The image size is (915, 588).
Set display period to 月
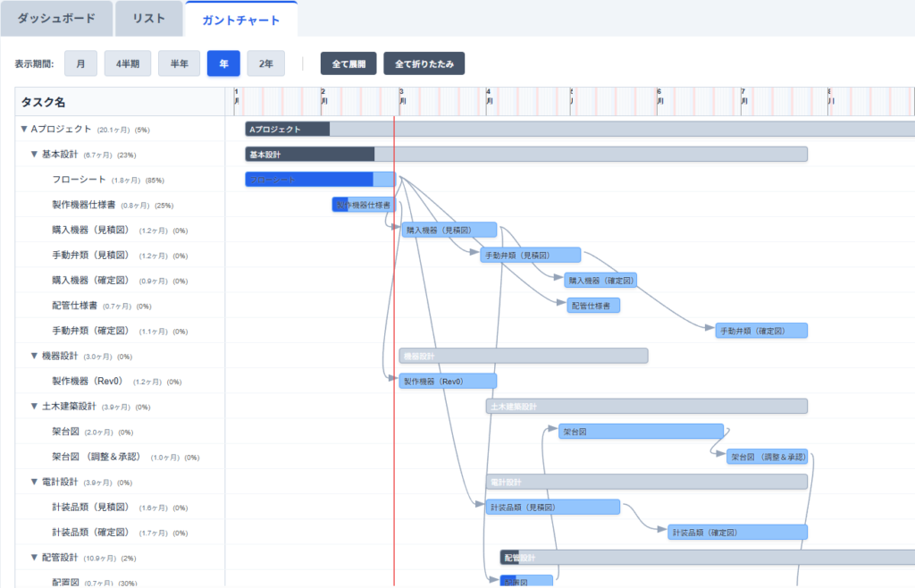point(80,64)
